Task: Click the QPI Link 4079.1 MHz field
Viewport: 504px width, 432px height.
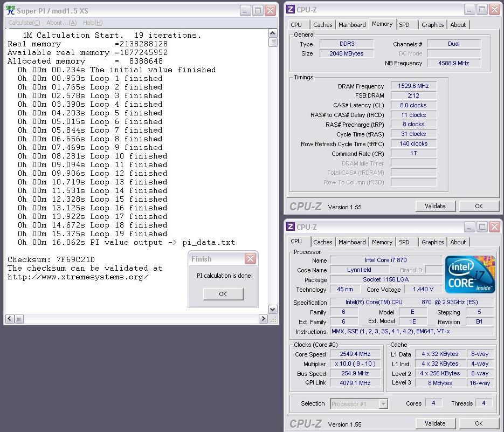Action: point(355,383)
